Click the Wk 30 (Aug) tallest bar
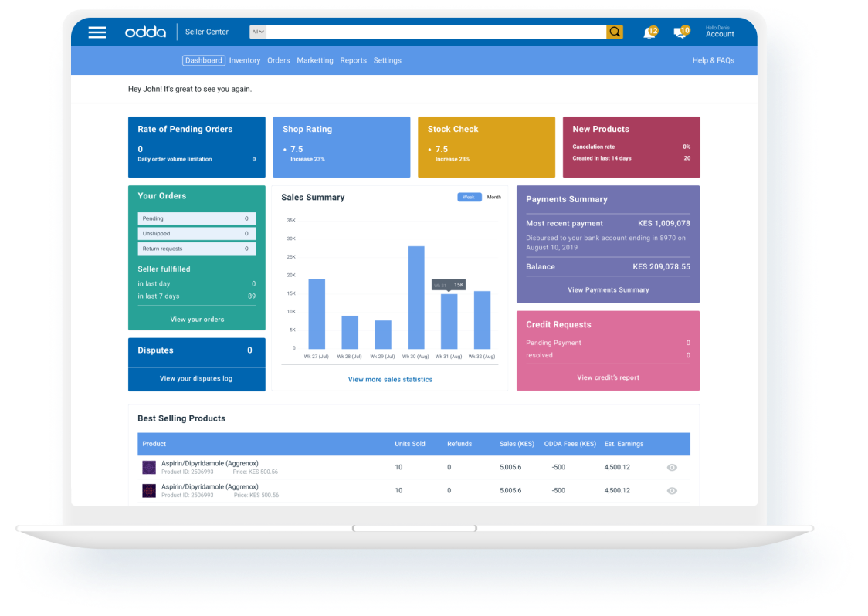Screen dimensions: 868x616 point(415,297)
